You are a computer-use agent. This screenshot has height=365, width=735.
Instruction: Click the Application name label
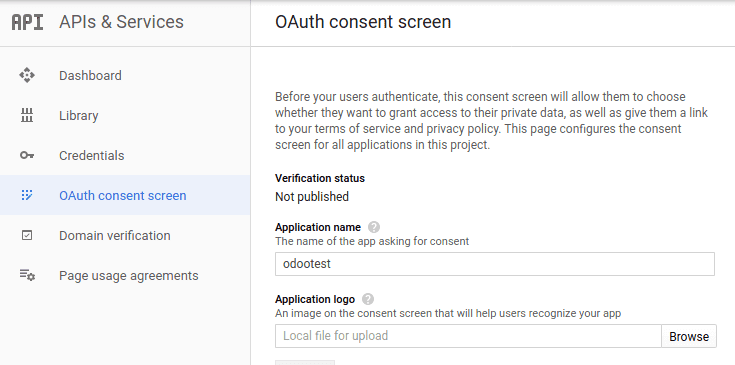[x=318, y=227]
